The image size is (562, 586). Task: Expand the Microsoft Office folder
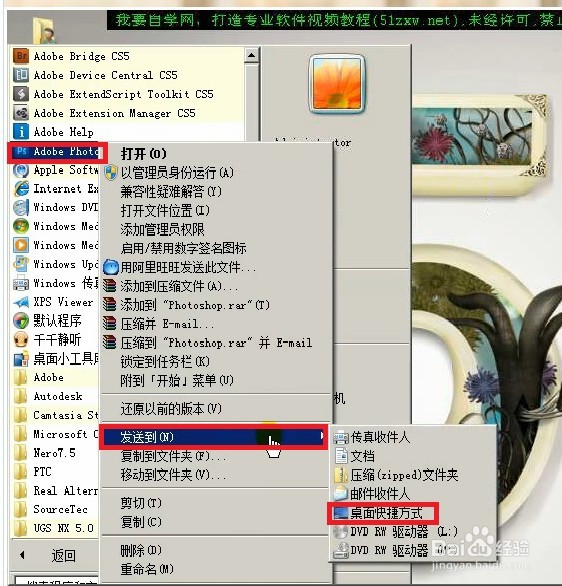coord(55,434)
